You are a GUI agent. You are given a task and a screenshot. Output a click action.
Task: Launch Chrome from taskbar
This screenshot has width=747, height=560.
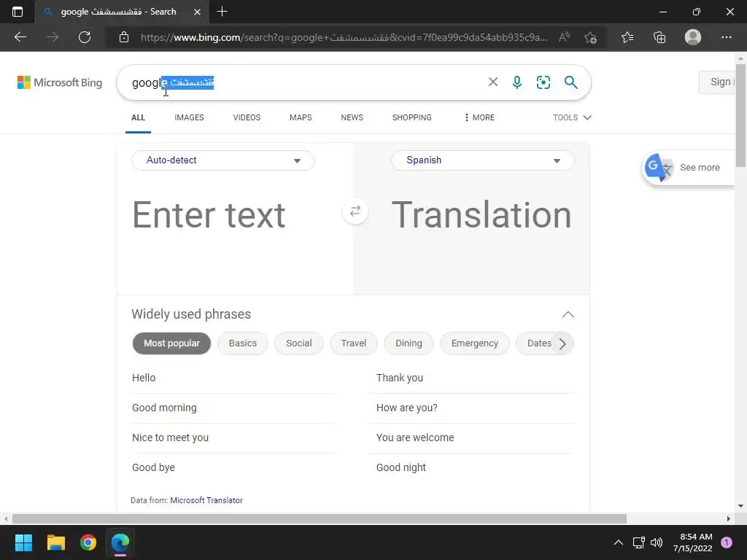click(88, 542)
